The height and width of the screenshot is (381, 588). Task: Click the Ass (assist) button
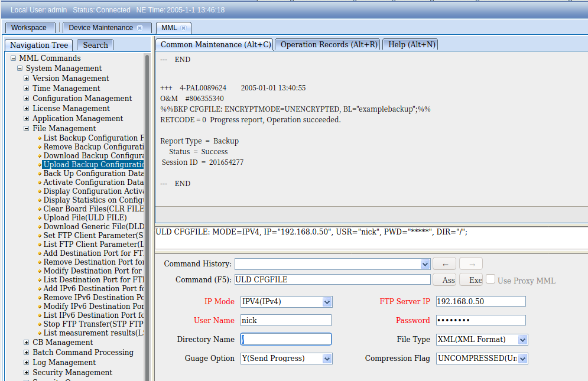(445, 280)
